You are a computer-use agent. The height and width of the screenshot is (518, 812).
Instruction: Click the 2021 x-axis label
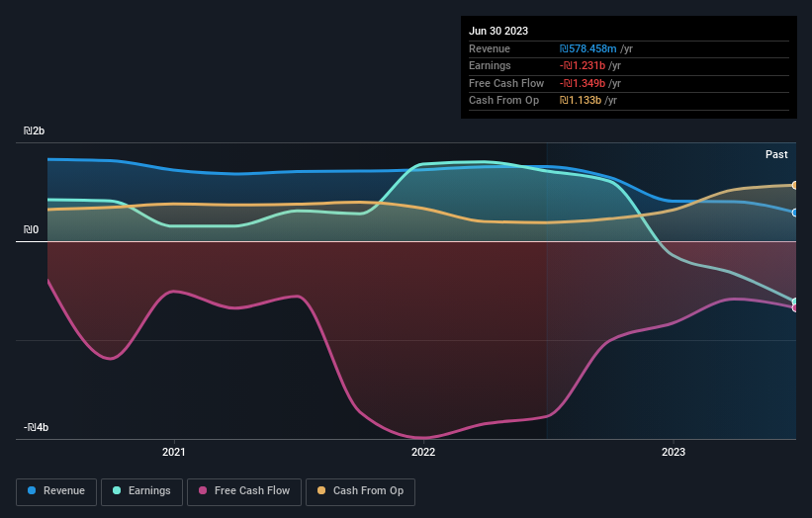coord(173,453)
